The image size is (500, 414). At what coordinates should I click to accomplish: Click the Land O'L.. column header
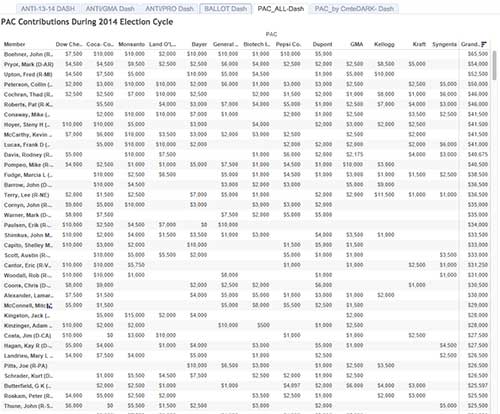162,44
